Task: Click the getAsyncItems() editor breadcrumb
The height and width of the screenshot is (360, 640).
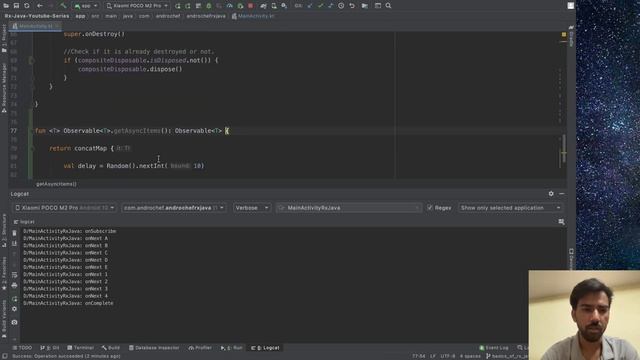Action: 56,184
